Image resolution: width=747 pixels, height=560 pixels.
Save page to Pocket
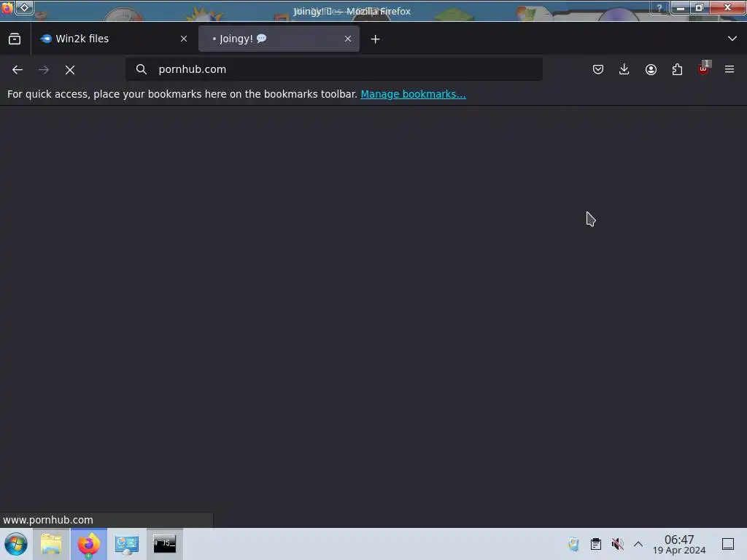tap(598, 69)
